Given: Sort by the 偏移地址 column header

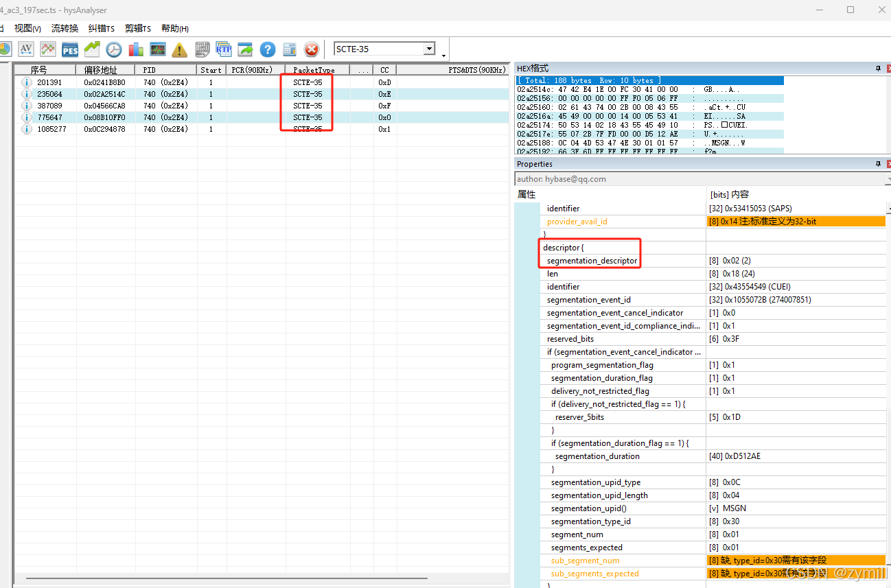Looking at the screenshot, I should coord(106,70).
